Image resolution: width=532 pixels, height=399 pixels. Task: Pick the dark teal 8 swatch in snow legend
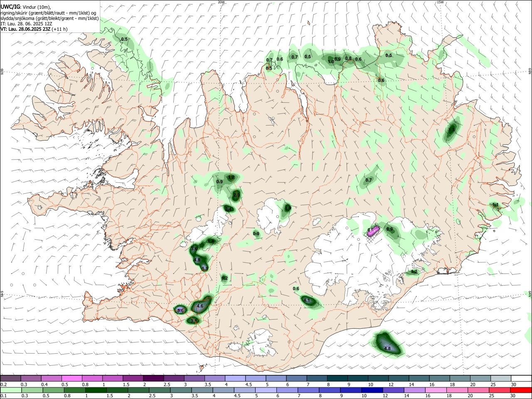coord(337,379)
